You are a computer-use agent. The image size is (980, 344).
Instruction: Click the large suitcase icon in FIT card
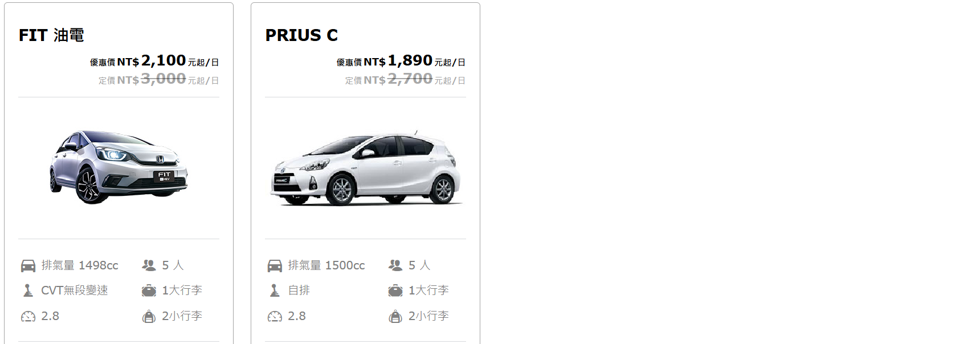(x=149, y=290)
